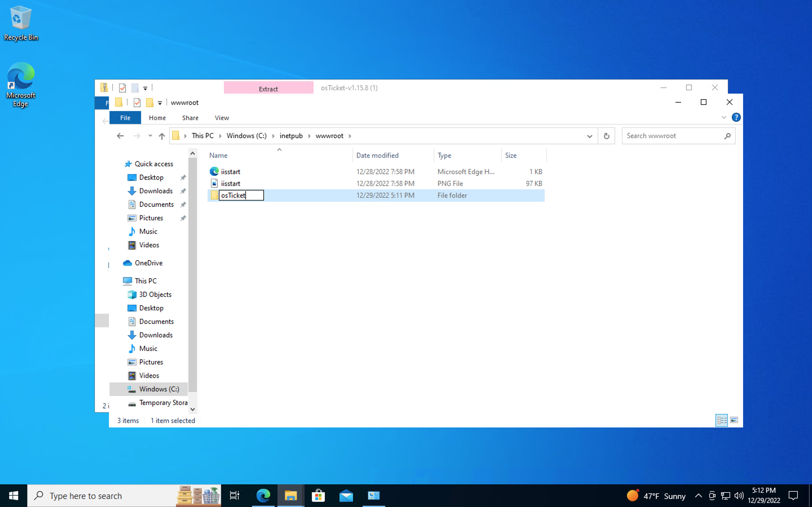The image size is (812, 507).
Task: Click the Up arrow navigation button
Action: pyautogui.click(x=162, y=136)
